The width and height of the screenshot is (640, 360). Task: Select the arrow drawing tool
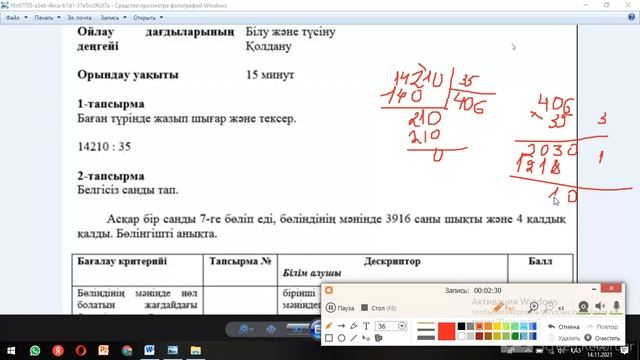341,326
